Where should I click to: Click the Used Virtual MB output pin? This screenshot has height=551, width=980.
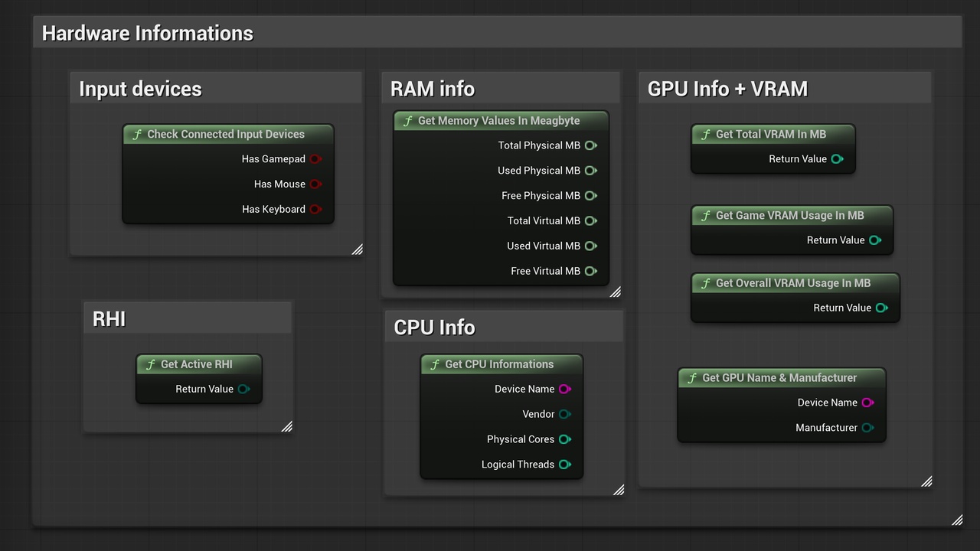click(591, 246)
